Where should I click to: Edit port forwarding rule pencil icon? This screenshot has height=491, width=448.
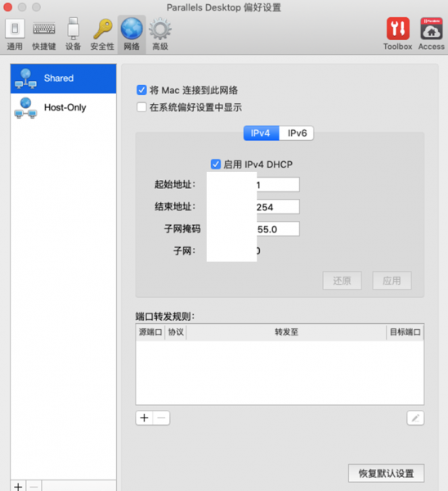415,418
